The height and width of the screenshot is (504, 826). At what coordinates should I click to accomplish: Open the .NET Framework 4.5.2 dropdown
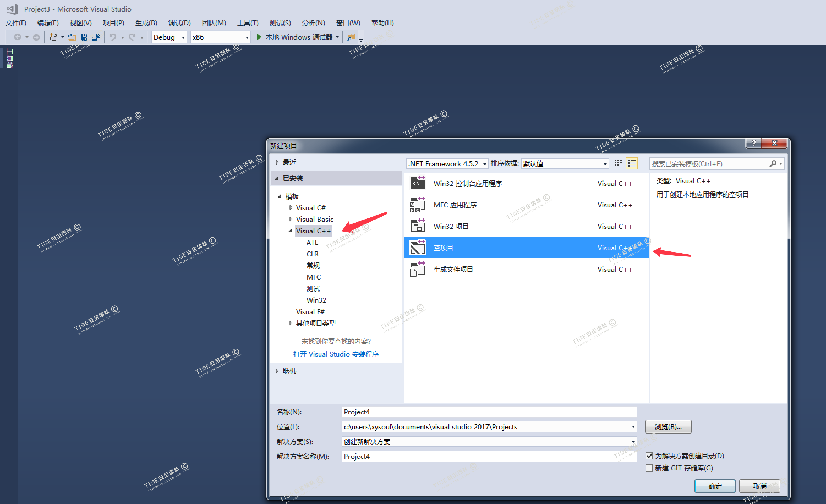(485, 164)
